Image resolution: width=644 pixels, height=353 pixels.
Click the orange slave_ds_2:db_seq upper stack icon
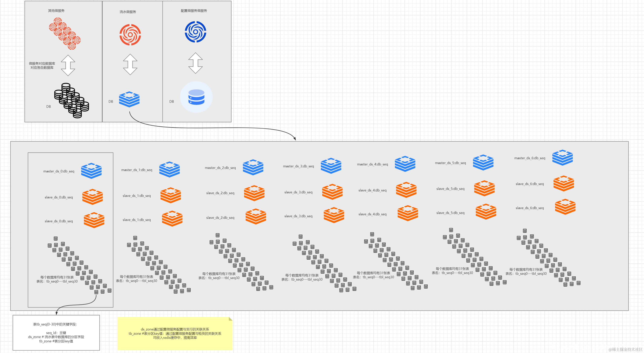[254, 193]
